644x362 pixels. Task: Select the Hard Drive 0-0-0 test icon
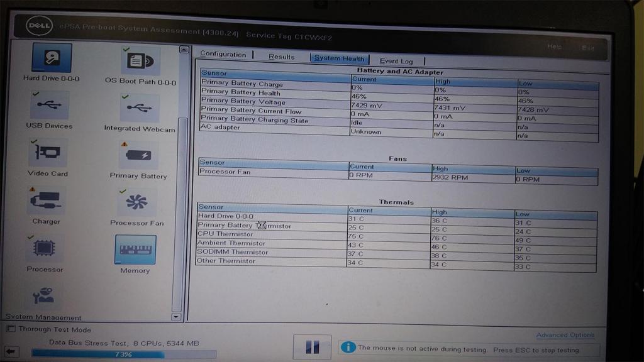click(x=52, y=58)
